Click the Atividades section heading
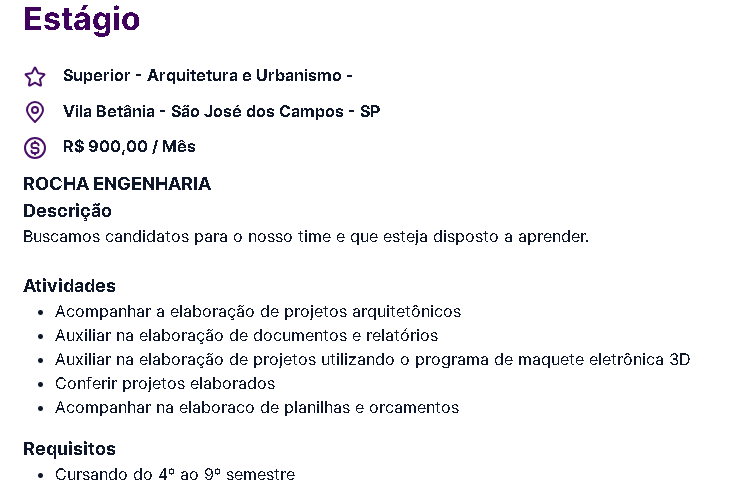 [x=70, y=286]
